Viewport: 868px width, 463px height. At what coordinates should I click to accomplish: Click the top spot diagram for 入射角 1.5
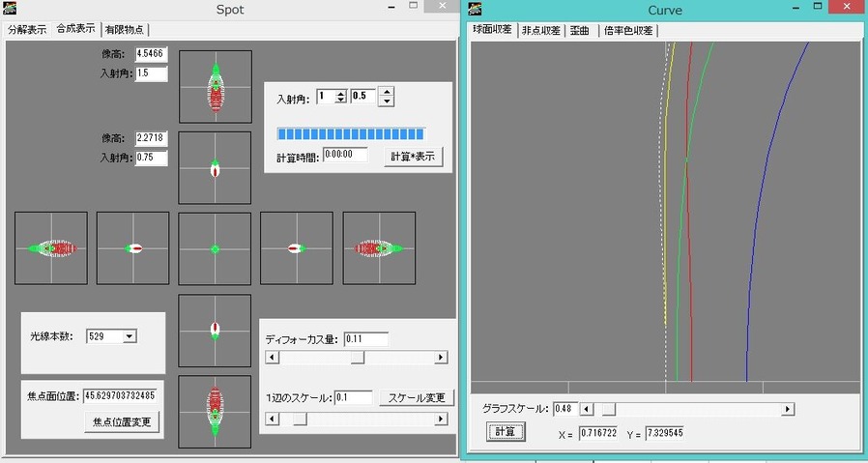[216, 86]
